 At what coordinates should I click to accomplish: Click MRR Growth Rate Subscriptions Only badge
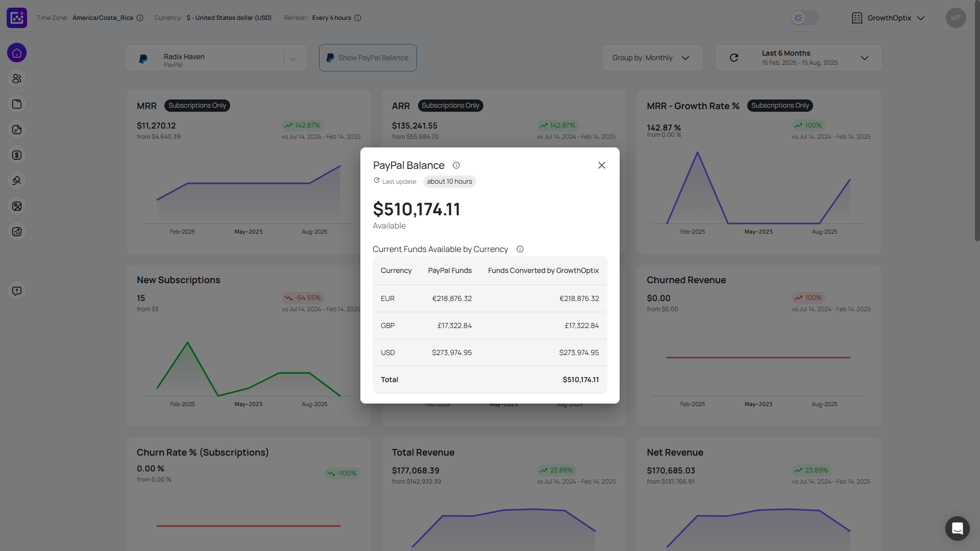[780, 106]
